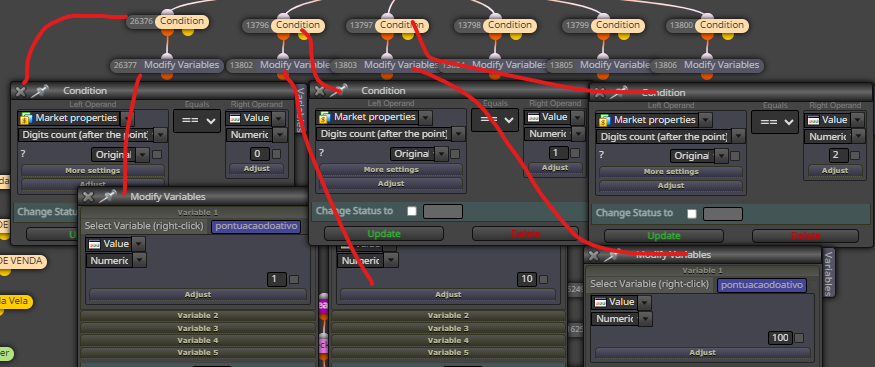Click the Right Operand field showing 2

coord(839,156)
